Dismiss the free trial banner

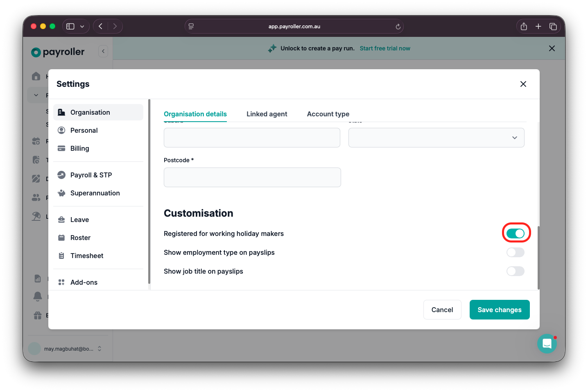coord(552,48)
